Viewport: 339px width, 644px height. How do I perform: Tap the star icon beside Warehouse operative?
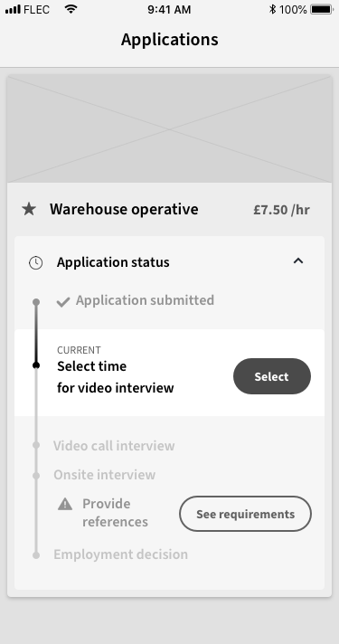29,210
